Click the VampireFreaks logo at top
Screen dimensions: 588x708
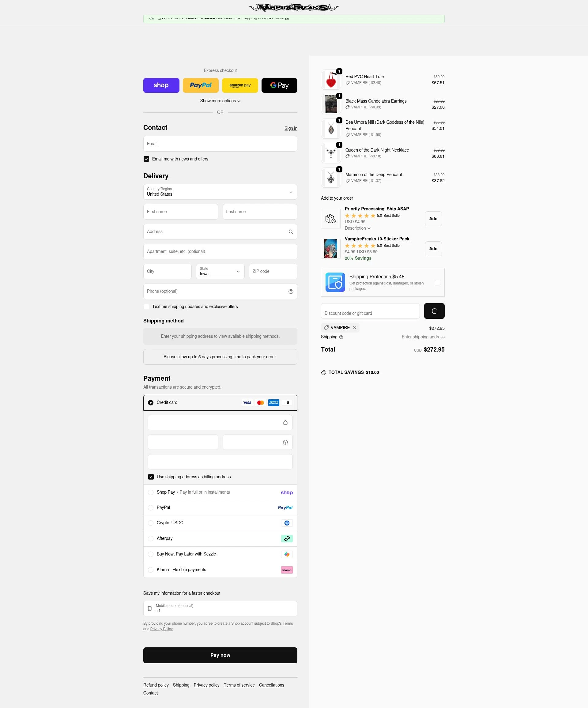point(294,7)
